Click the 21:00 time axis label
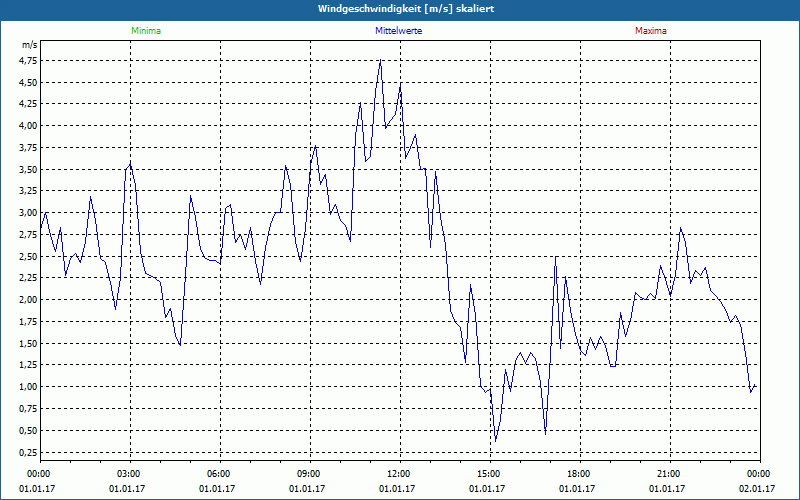800x500 pixels. 670,474
